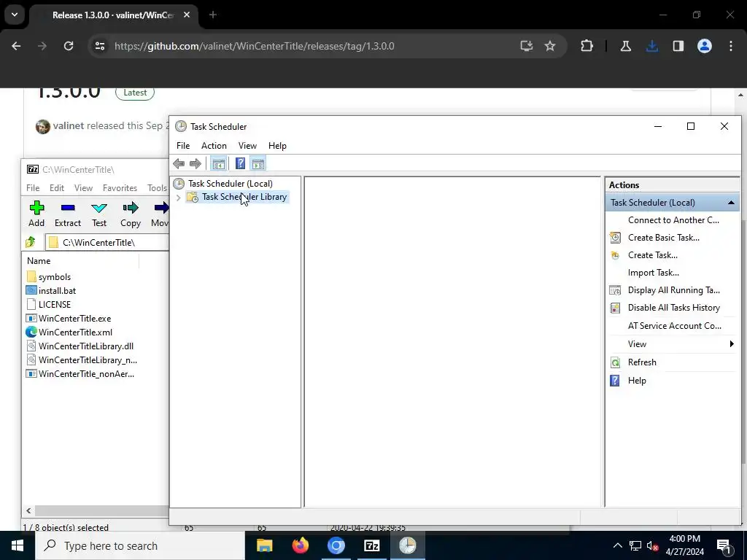Image resolution: width=747 pixels, height=560 pixels.
Task: Open the Task Scheduler Action menu
Action: point(214,146)
